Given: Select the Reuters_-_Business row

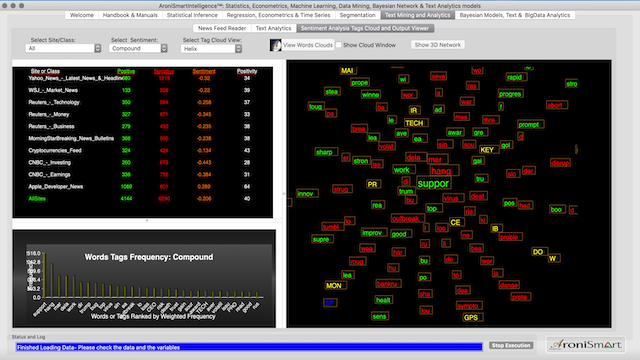Looking at the screenshot, I should [143, 127].
